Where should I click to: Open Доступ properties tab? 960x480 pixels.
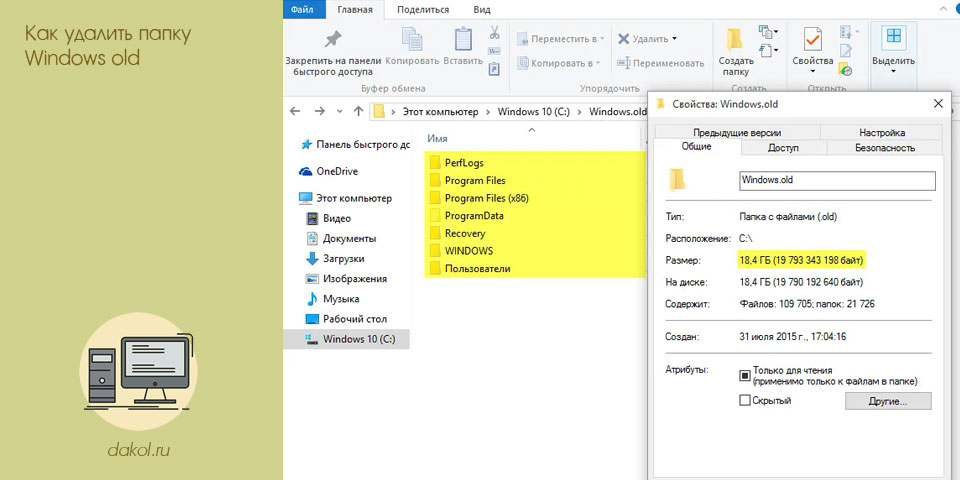[783, 148]
